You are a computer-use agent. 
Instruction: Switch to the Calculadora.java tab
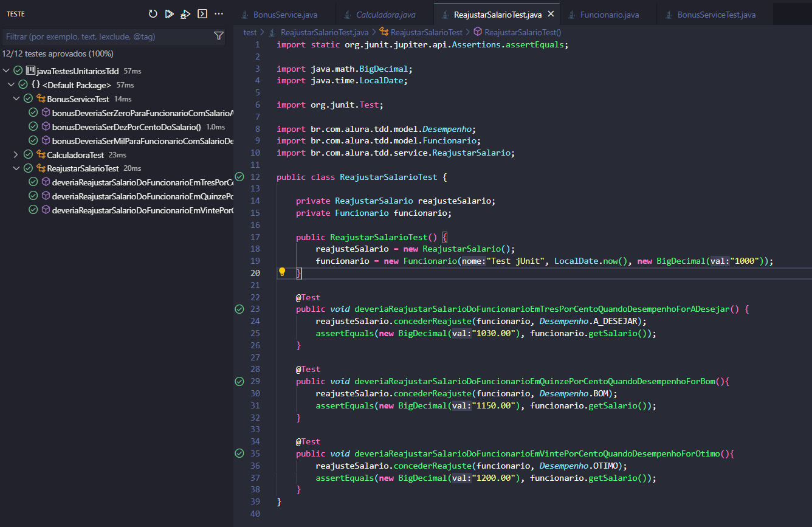point(385,15)
